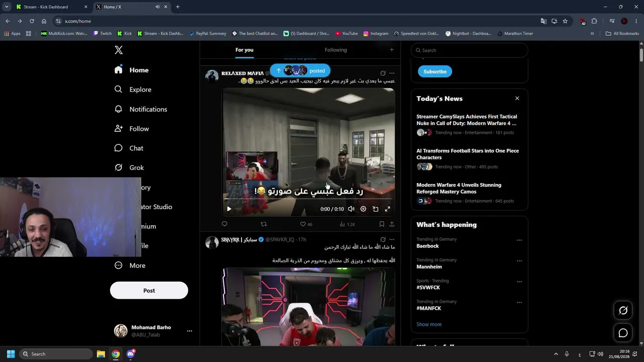Play the RELAXED MAFIA video
This screenshot has height=362, width=644.
click(x=229, y=209)
